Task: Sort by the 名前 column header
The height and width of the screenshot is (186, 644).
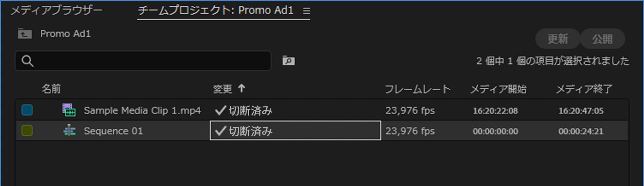Action: tap(51, 89)
